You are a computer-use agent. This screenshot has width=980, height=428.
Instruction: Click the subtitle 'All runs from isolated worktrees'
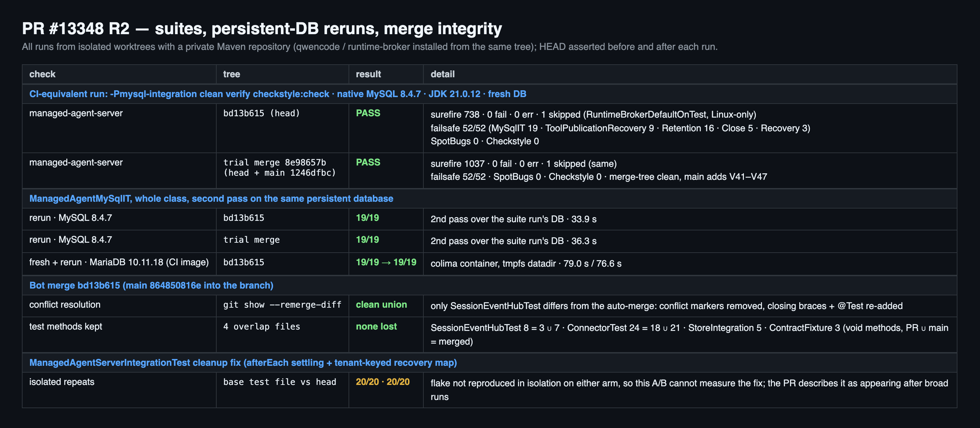pos(369,47)
